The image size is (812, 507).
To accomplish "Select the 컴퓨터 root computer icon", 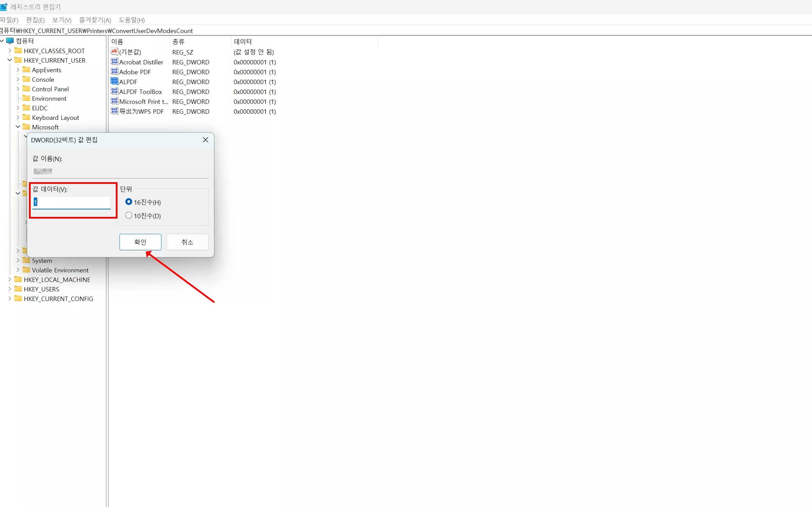I will coord(10,41).
